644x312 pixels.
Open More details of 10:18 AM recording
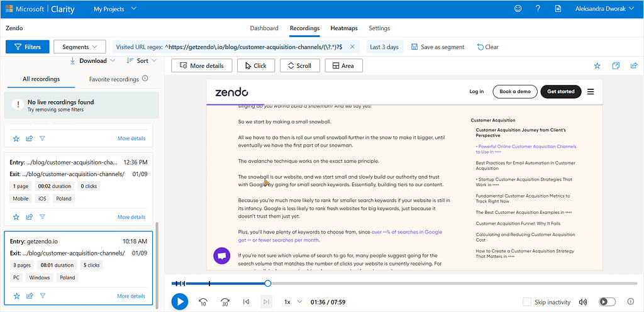tap(131, 296)
